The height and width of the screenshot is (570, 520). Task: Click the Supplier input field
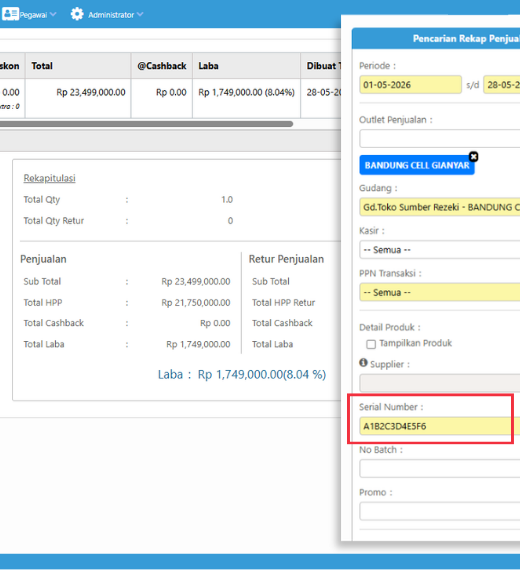point(440,383)
